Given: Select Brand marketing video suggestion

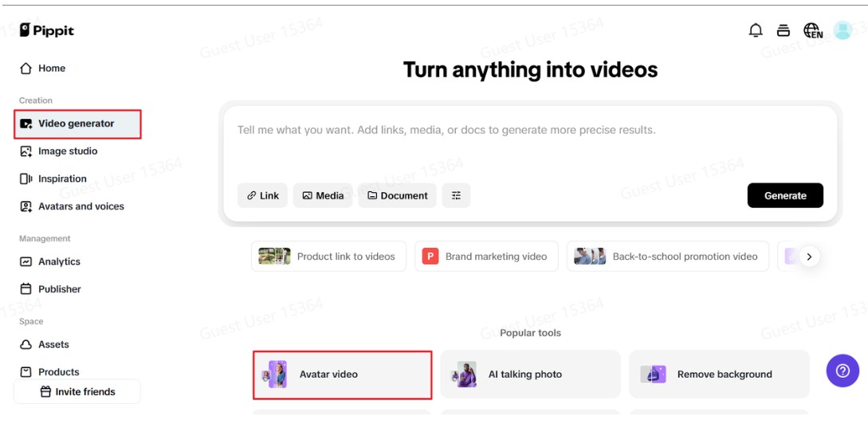Looking at the screenshot, I should click(x=486, y=257).
